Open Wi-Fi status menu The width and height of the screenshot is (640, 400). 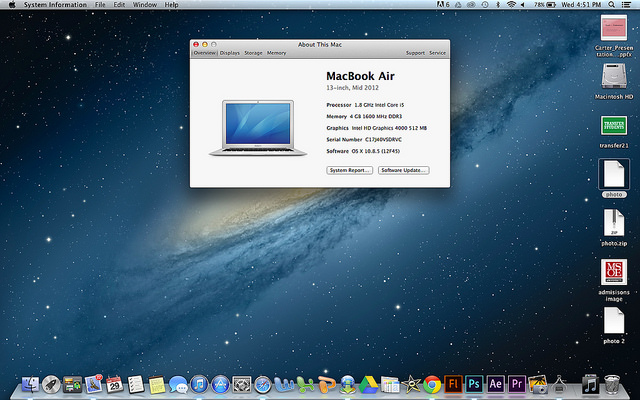pos(511,5)
